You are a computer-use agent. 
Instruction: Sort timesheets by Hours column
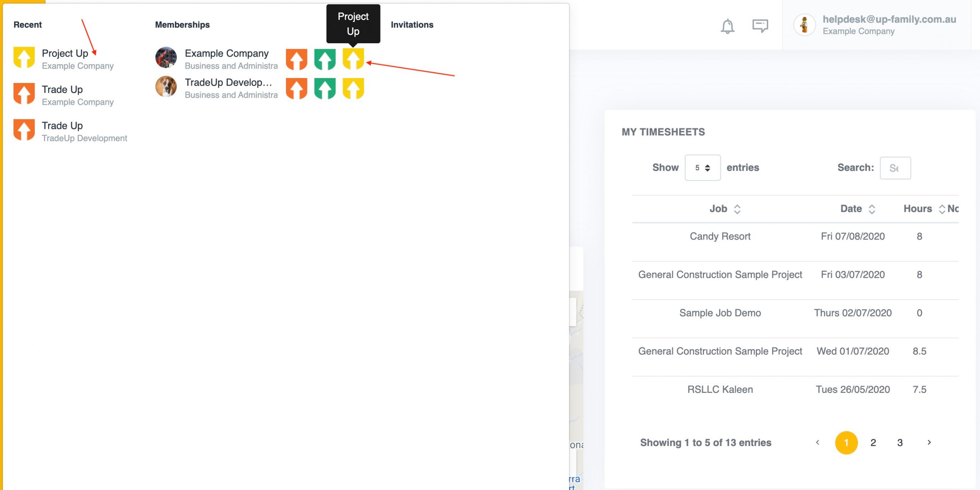point(924,209)
